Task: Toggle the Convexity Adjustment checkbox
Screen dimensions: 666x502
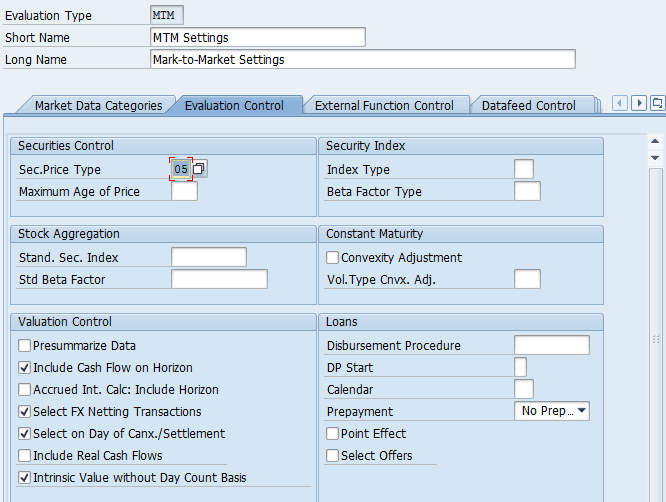Action: [333, 258]
